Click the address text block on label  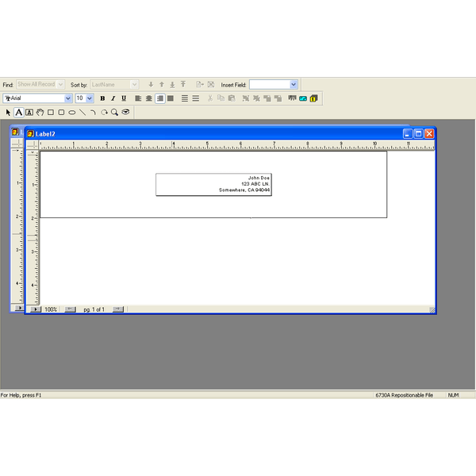pos(214,184)
